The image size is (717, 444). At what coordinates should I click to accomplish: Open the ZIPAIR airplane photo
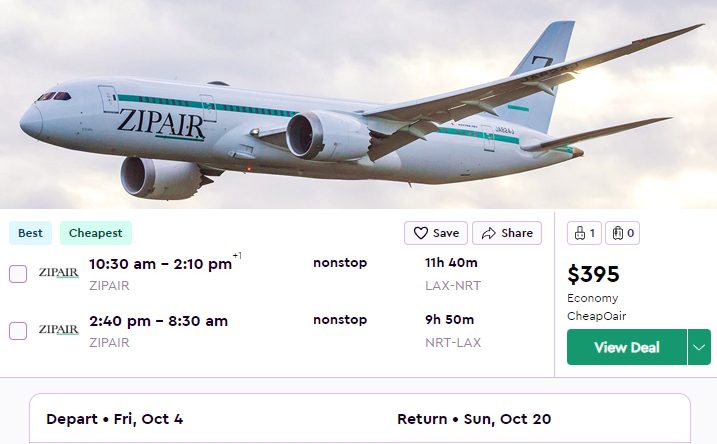coord(358,104)
